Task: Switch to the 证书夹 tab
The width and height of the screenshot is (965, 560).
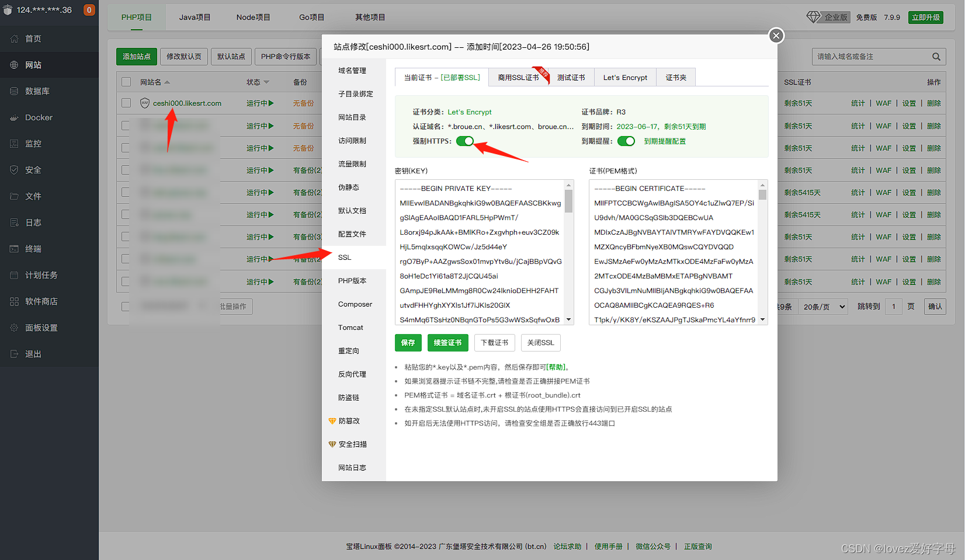Action: (676, 77)
